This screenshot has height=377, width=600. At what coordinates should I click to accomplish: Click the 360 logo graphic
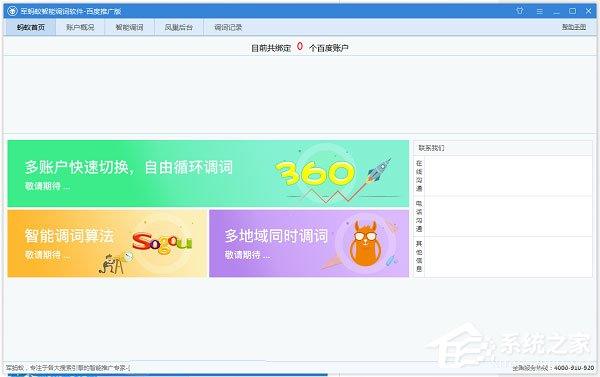(x=315, y=174)
